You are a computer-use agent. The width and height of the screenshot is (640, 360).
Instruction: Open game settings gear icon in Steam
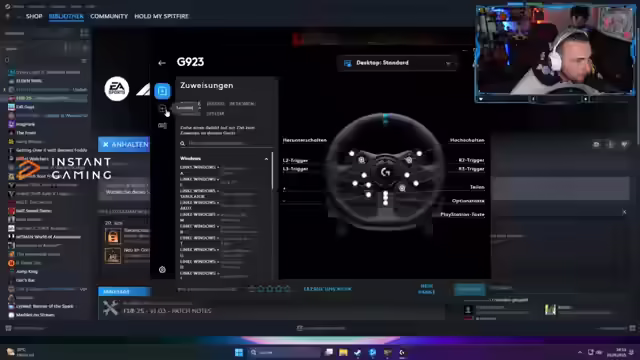pyautogui.click(x=596, y=144)
